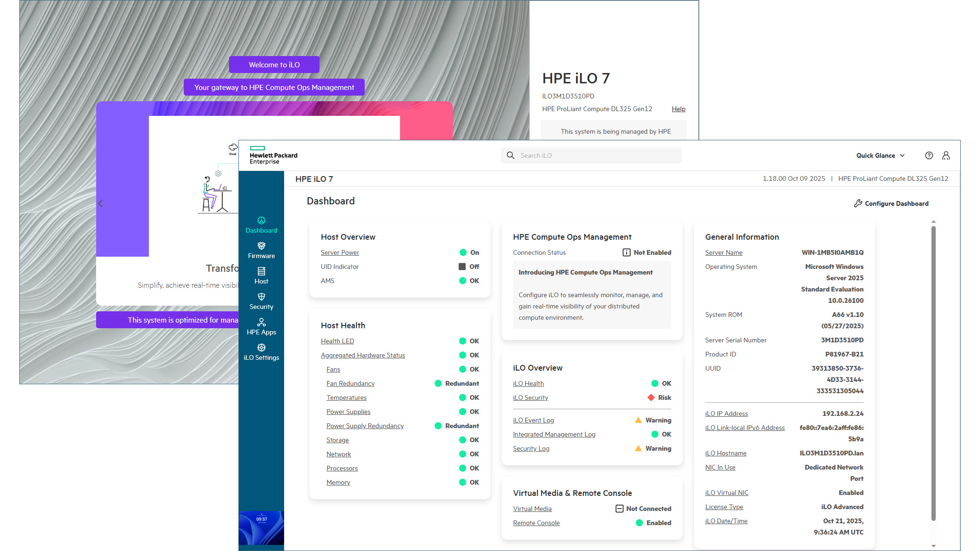Click the search magnifier icon
The width and height of the screenshot is (980, 551).
(x=510, y=155)
